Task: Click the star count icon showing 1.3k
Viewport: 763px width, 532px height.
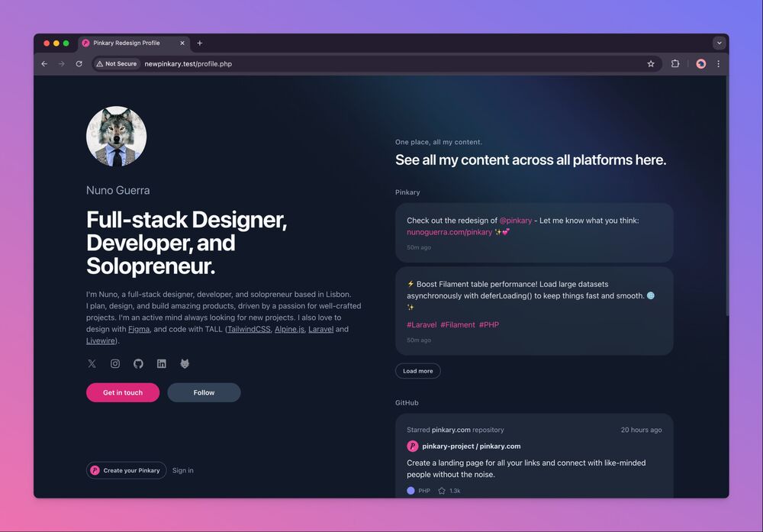Action: pyautogui.click(x=442, y=491)
